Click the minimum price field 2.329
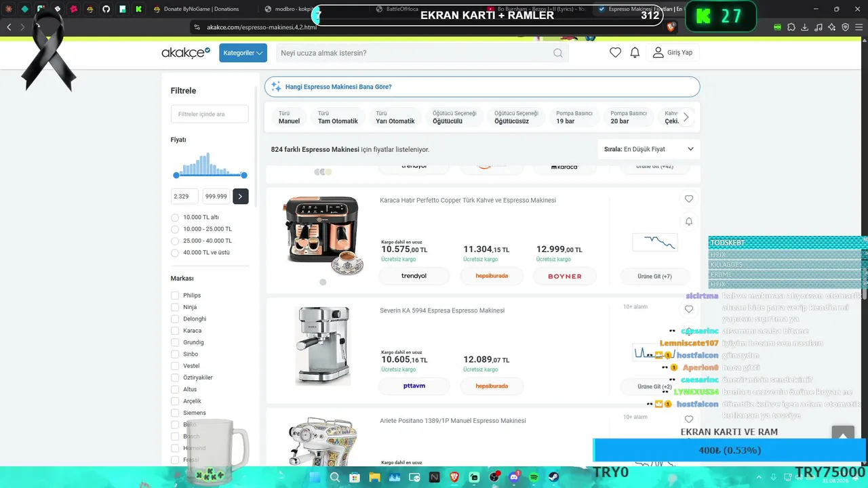This screenshot has width=868, height=488. (184, 197)
